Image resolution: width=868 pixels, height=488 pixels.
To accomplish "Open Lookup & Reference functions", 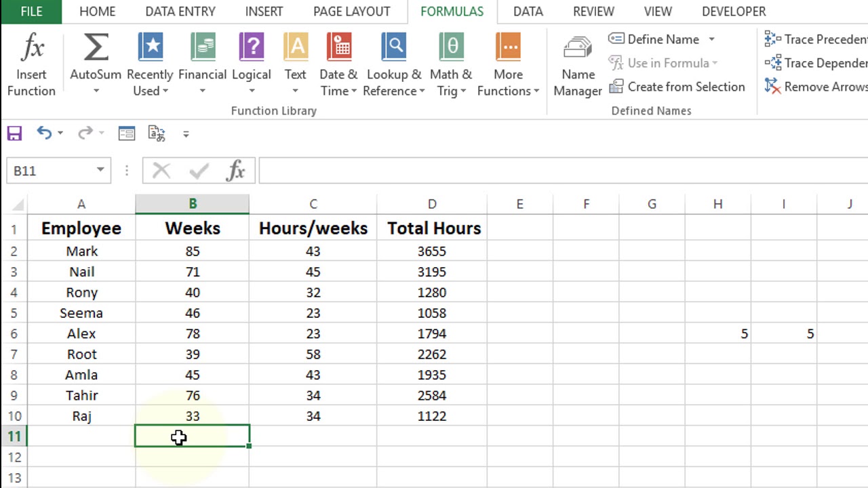I will tap(393, 64).
